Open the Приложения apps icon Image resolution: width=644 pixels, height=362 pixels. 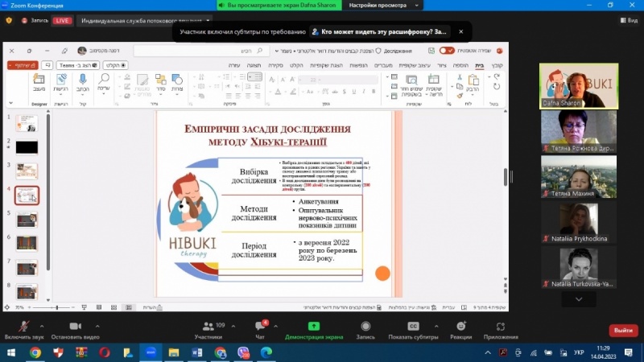(501, 326)
